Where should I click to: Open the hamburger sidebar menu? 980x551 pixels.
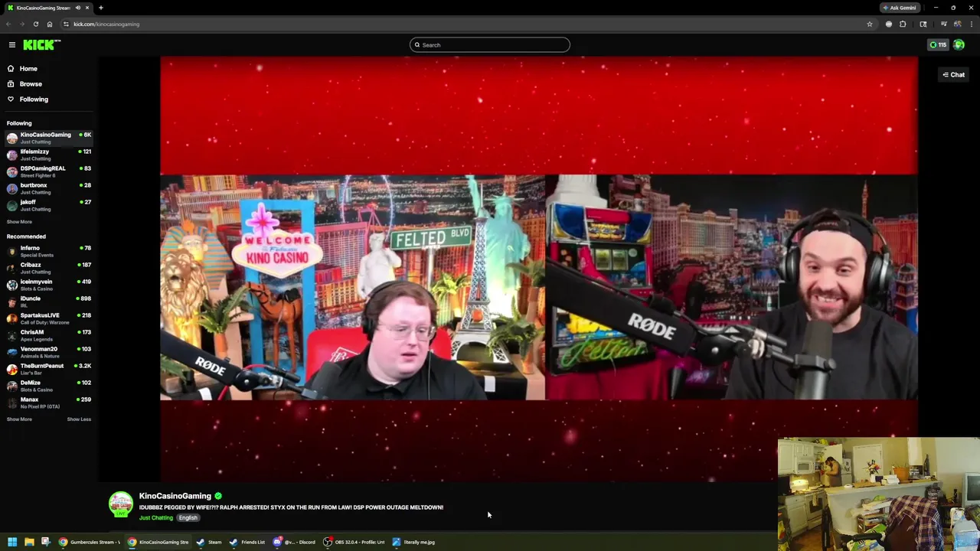tap(11, 45)
